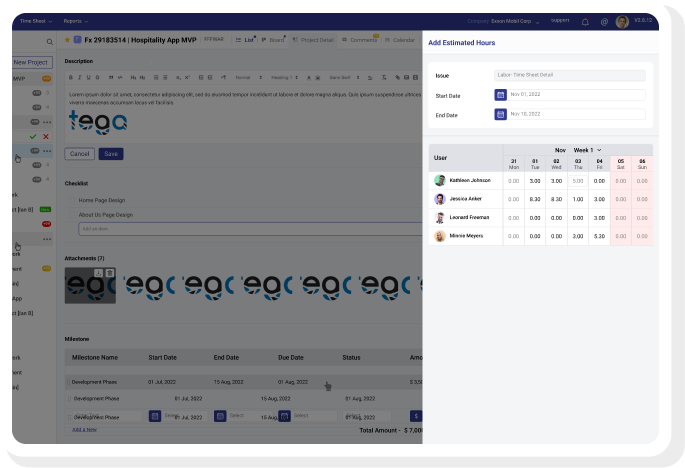Screen dimensions: 685x468
Task: Click Cancel under the Description editor
Action: (x=80, y=154)
